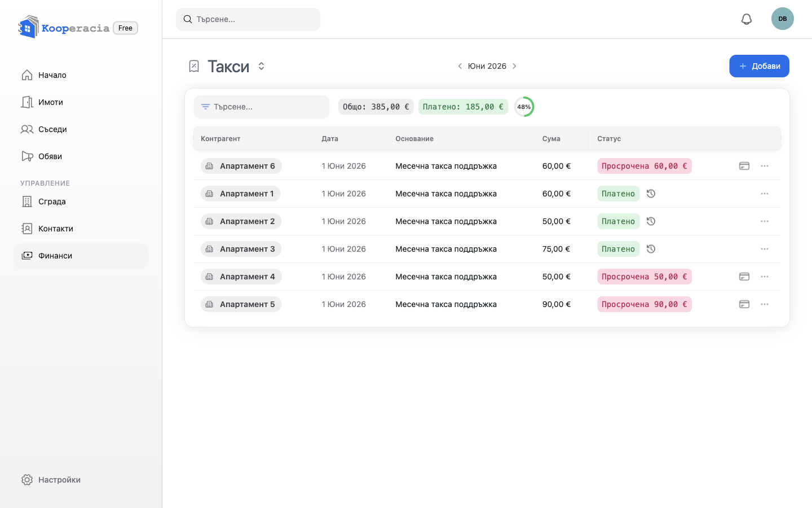The width and height of the screenshot is (812, 508).
Task: Click the 48% paid progress ring
Action: click(524, 107)
